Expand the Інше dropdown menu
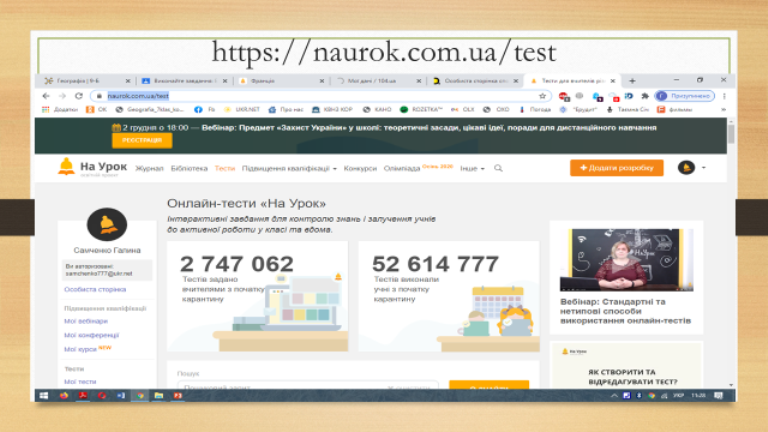The width and height of the screenshot is (768, 432). 472,168
